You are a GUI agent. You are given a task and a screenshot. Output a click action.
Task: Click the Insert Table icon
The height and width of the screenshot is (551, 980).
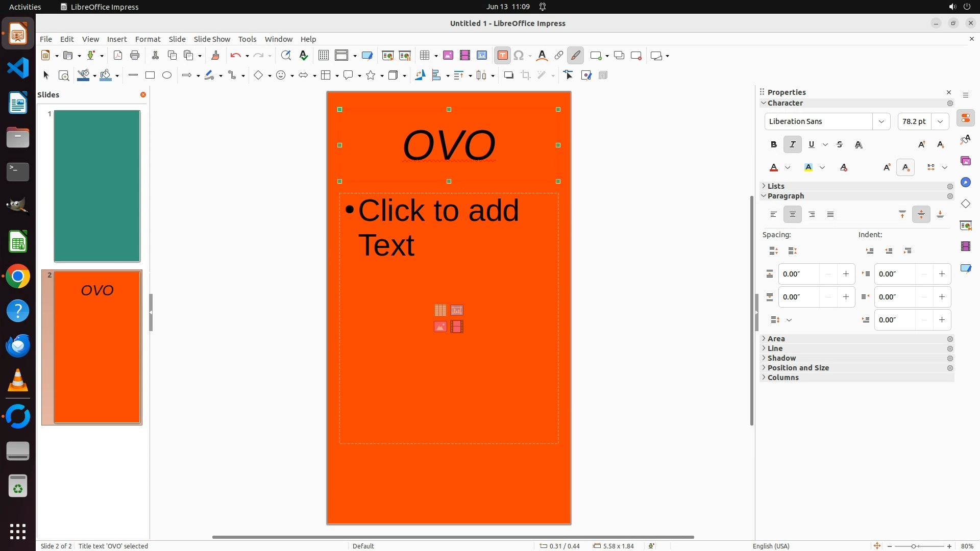425,56
